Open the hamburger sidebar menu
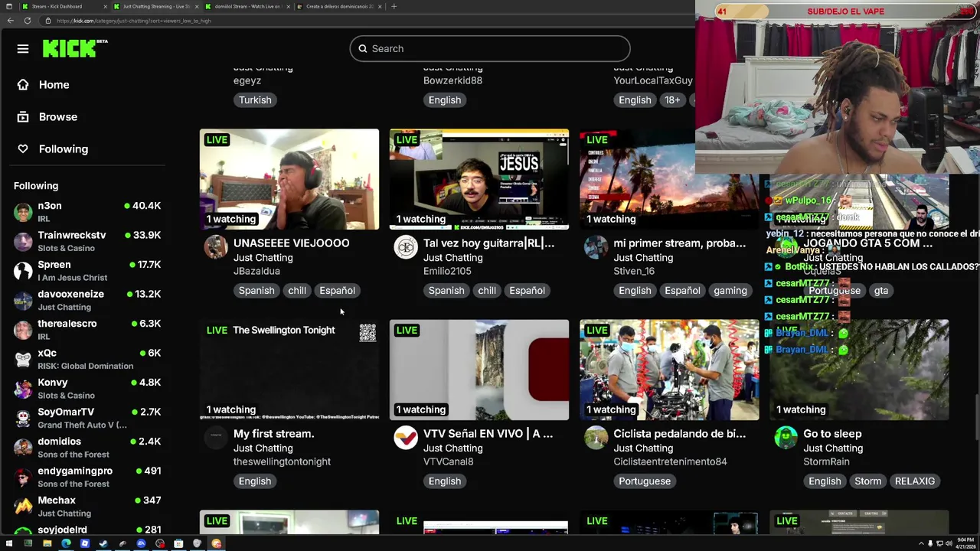The height and width of the screenshot is (551, 980). [x=23, y=49]
